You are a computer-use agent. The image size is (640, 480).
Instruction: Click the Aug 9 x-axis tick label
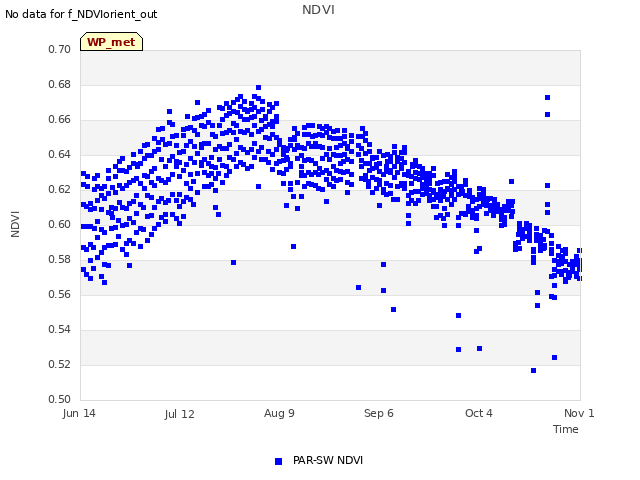click(279, 413)
